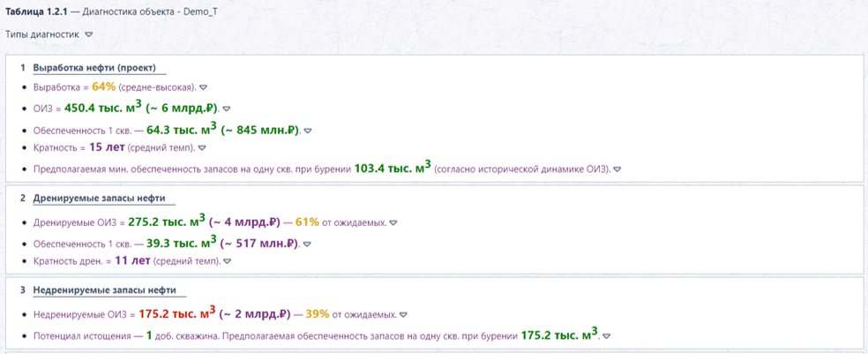
Task: Click the value 64% in Выработка row
Action: click(x=104, y=87)
